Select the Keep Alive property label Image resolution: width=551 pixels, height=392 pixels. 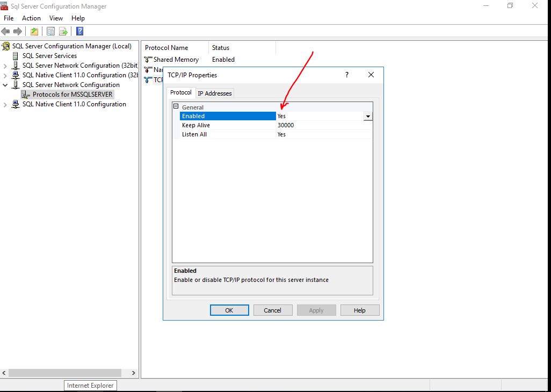tap(195, 126)
